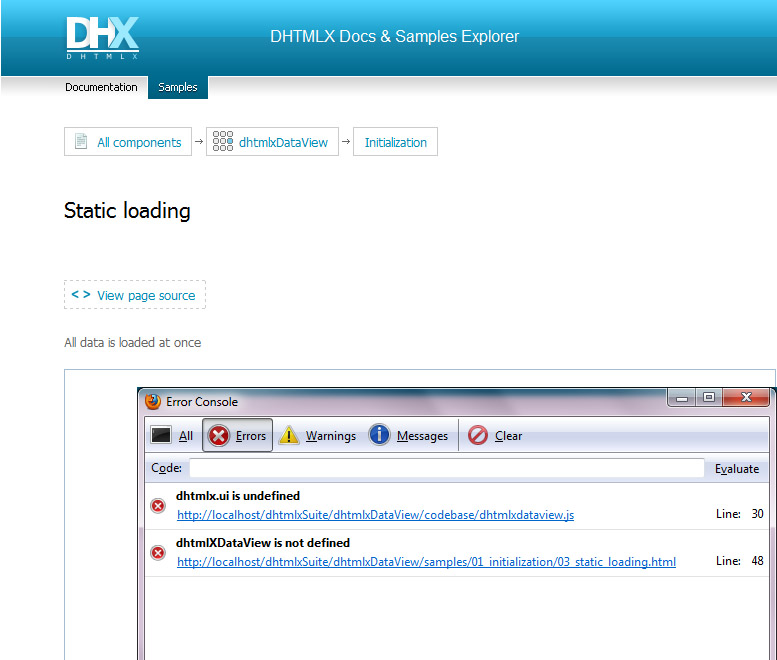Show All console entries
777x660 pixels.
point(172,436)
